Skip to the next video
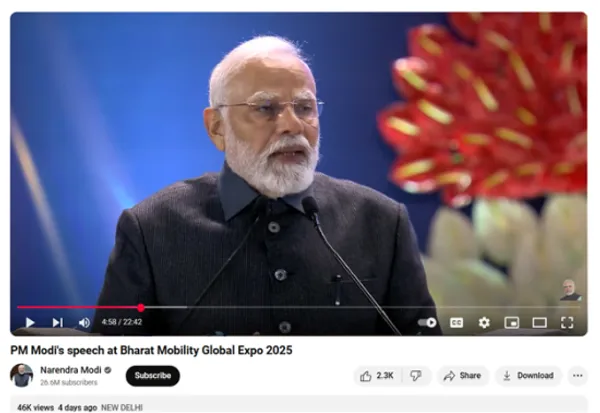The image size is (600, 413). click(x=58, y=322)
